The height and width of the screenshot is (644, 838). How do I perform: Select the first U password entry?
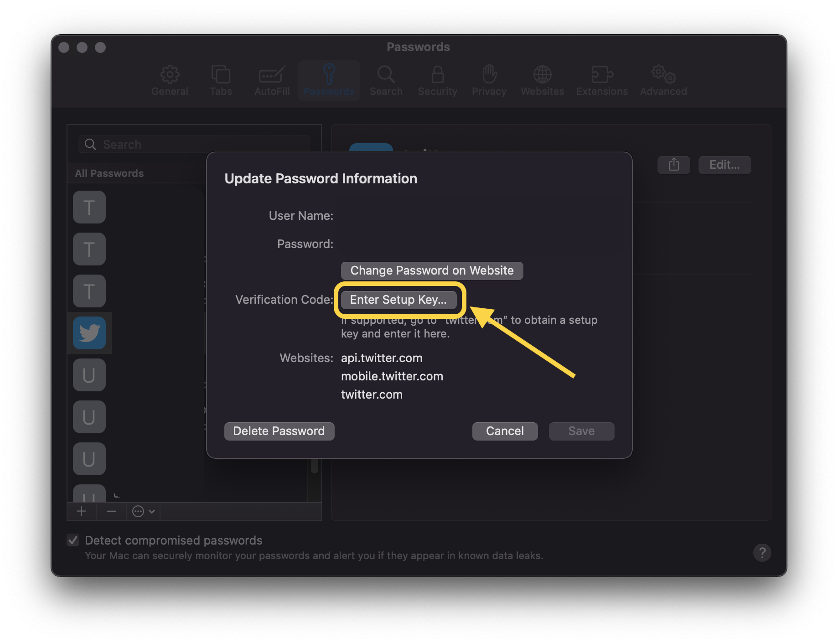click(89, 375)
